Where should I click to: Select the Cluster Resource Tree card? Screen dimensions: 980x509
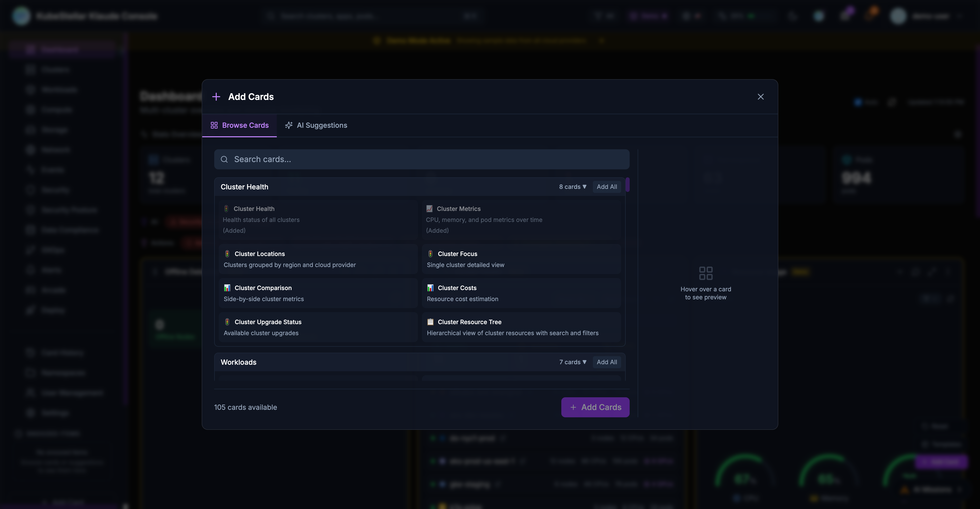(x=521, y=327)
